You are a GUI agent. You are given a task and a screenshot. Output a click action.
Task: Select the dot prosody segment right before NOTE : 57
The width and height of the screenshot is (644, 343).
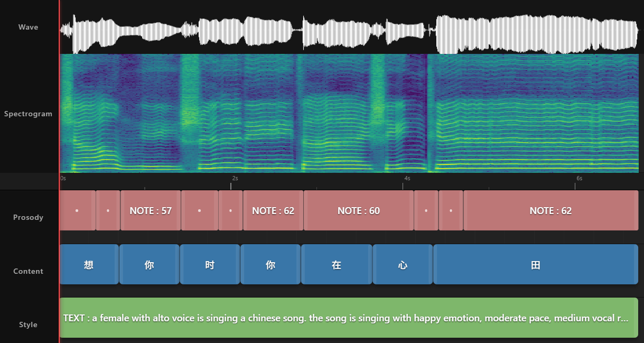click(108, 210)
